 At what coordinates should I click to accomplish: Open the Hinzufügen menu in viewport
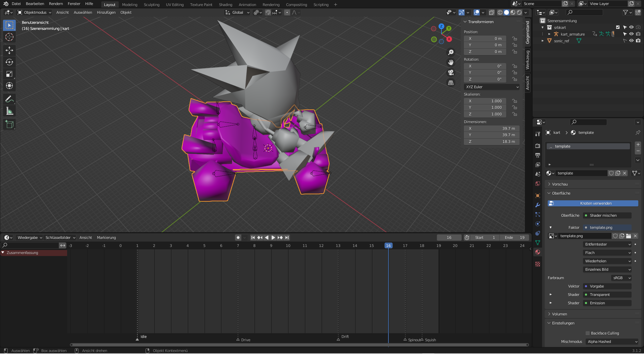point(106,12)
